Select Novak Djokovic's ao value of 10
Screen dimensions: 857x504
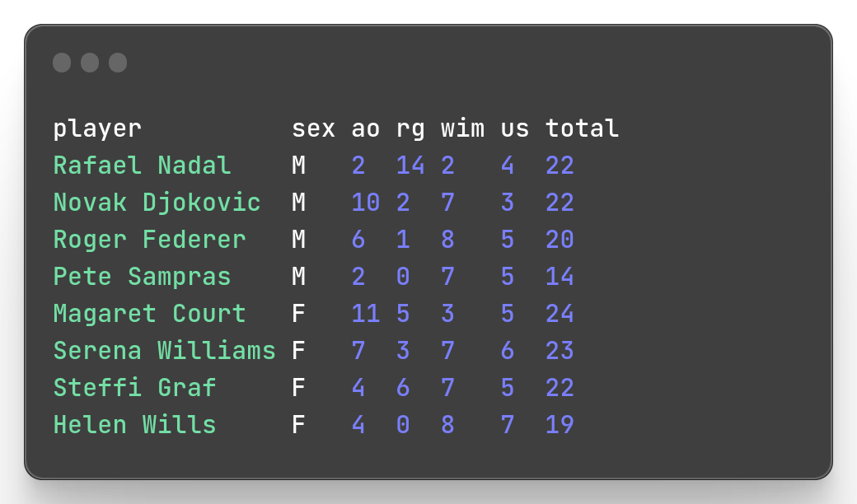[366, 203]
